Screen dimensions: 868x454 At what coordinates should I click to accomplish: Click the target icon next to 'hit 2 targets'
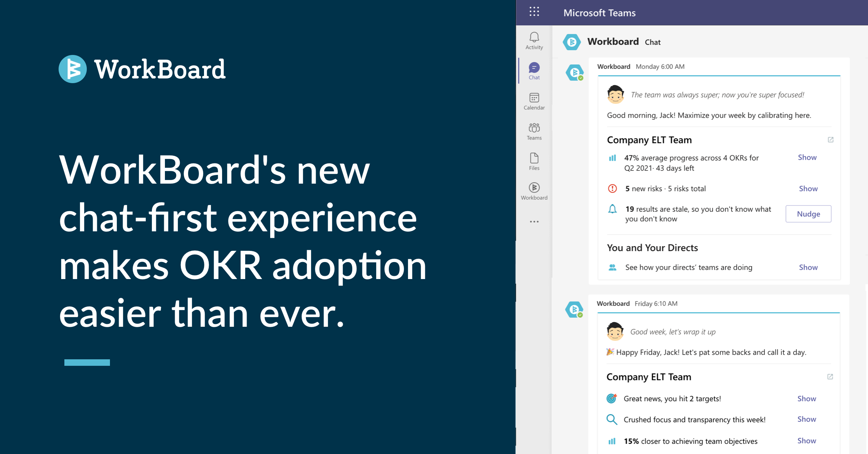[x=612, y=398]
